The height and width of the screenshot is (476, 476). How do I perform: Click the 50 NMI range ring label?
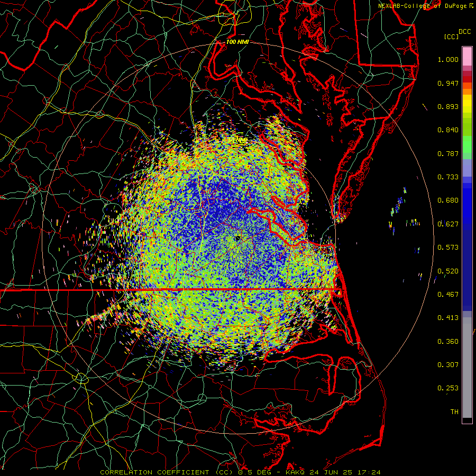(x=237, y=140)
